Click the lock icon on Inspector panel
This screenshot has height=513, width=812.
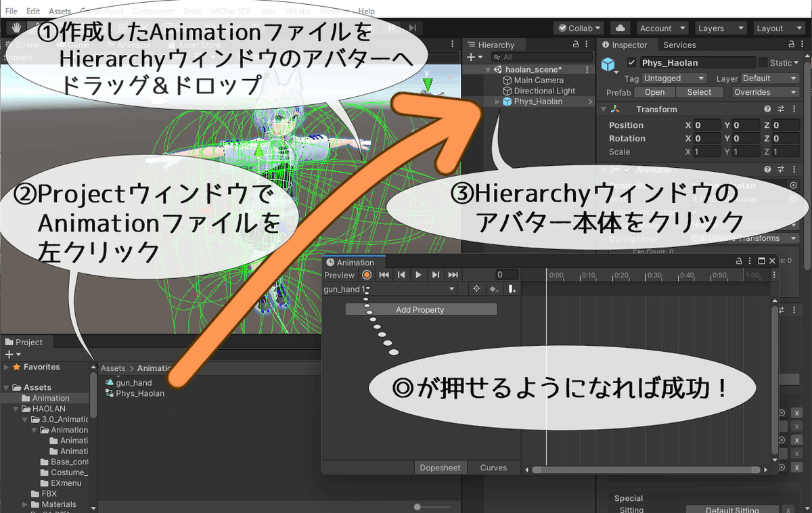coord(793,44)
